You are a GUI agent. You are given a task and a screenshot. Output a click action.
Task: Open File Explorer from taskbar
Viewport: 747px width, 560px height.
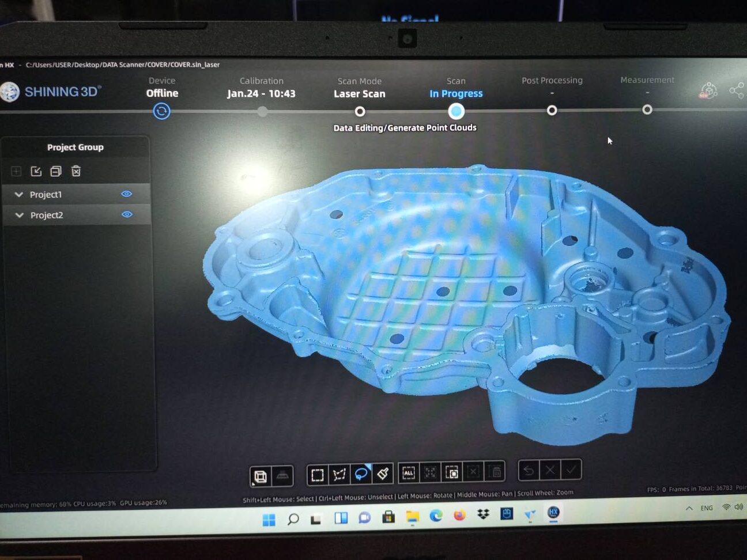pos(412,516)
